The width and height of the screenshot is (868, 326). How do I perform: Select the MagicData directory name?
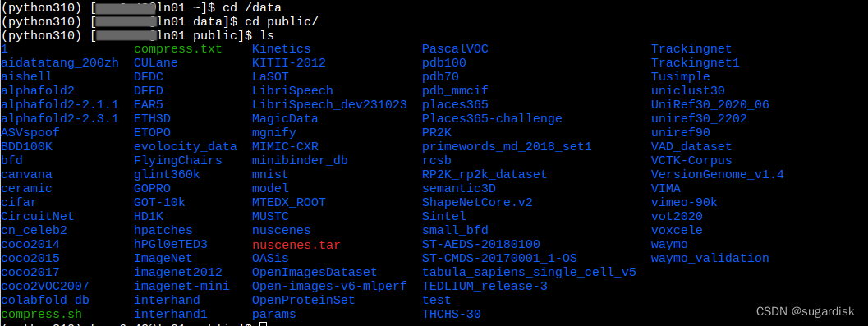click(x=285, y=118)
